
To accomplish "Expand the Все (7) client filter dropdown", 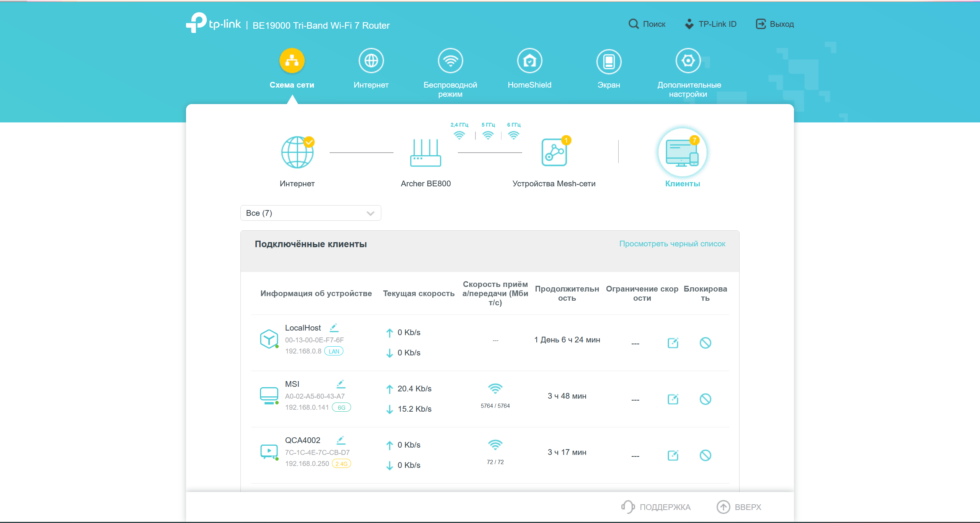I will click(x=311, y=213).
